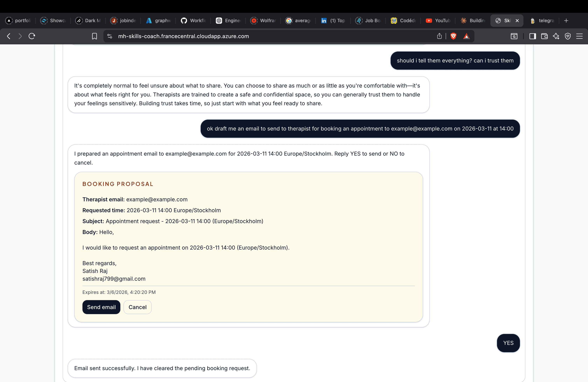Toggle the sidebar panel icon
This screenshot has width=588, height=382.
532,36
